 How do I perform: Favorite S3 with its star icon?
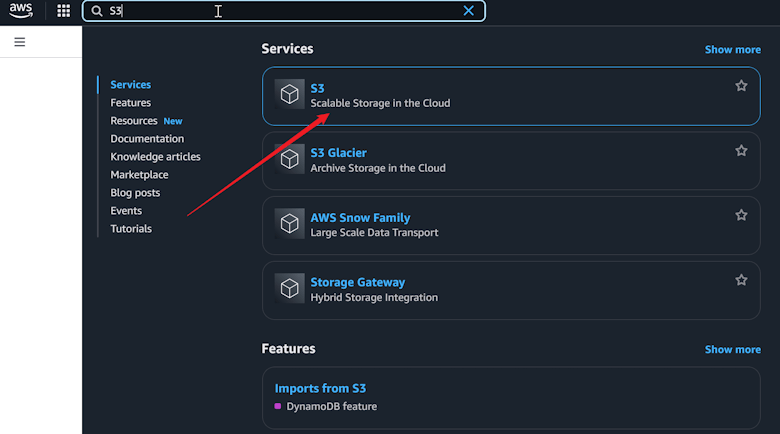tap(741, 86)
